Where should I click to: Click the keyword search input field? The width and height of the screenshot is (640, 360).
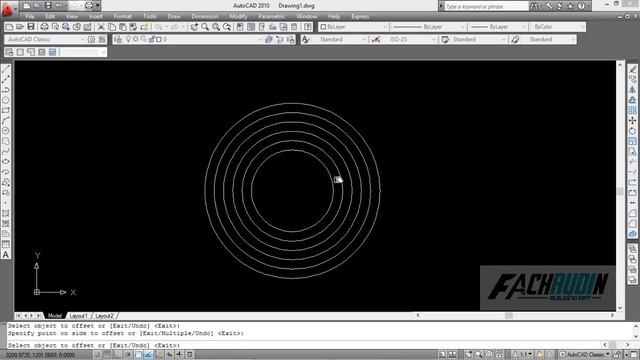coord(486,6)
